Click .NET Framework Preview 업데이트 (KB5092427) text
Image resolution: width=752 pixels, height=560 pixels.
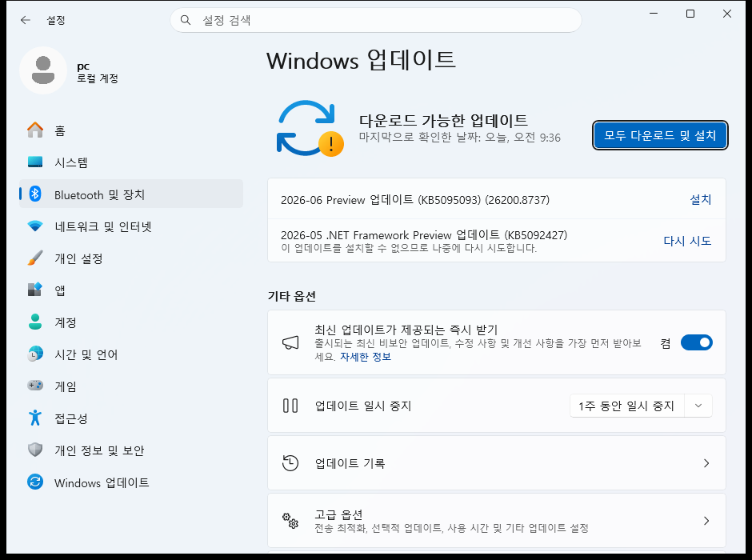424,235
